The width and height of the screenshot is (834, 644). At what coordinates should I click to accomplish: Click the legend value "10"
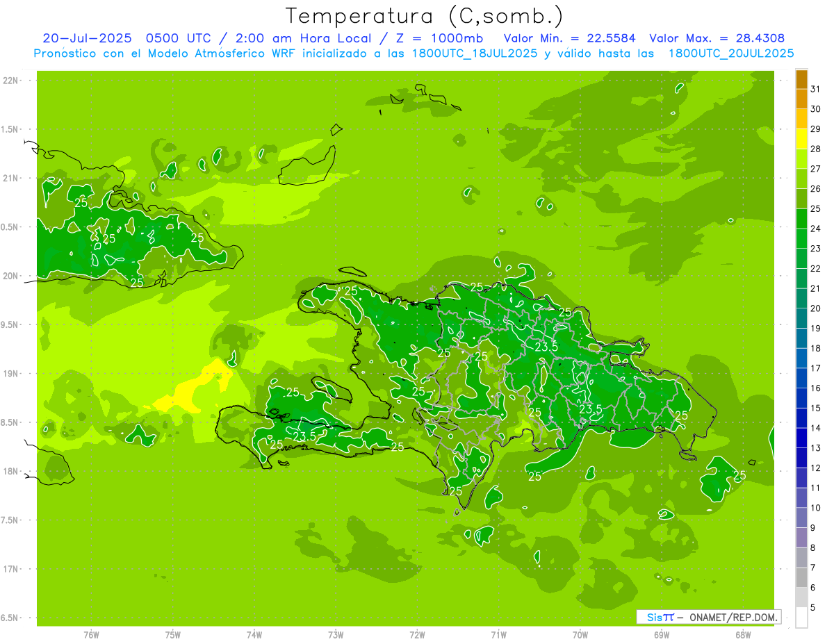816,508
